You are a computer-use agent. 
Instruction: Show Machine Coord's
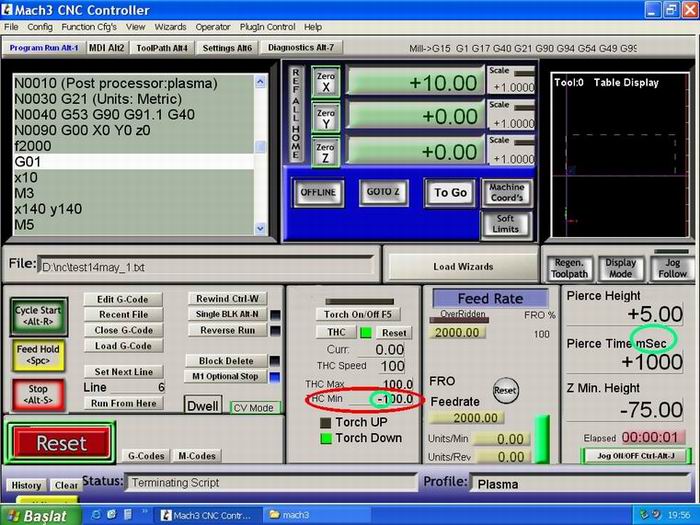(x=507, y=193)
